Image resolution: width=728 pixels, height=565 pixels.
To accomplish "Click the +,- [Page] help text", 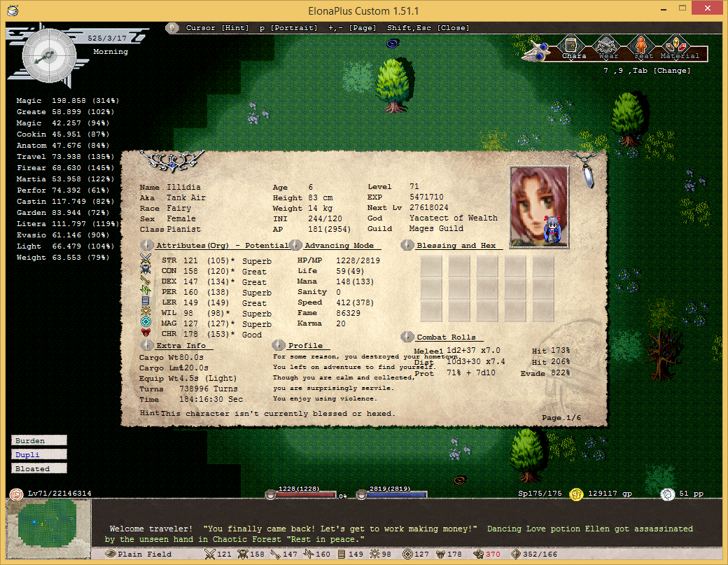I will tap(352, 28).
